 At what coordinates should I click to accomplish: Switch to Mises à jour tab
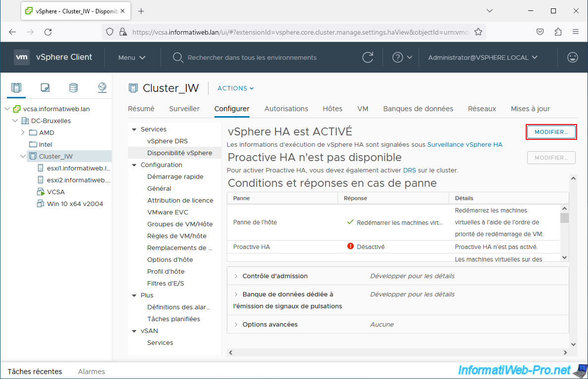pyautogui.click(x=530, y=109)
